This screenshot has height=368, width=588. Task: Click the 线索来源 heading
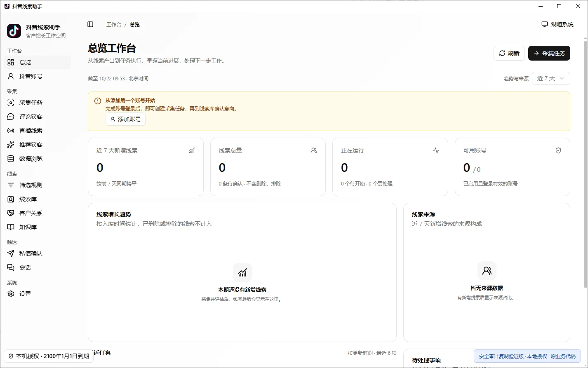coord(423,214)
